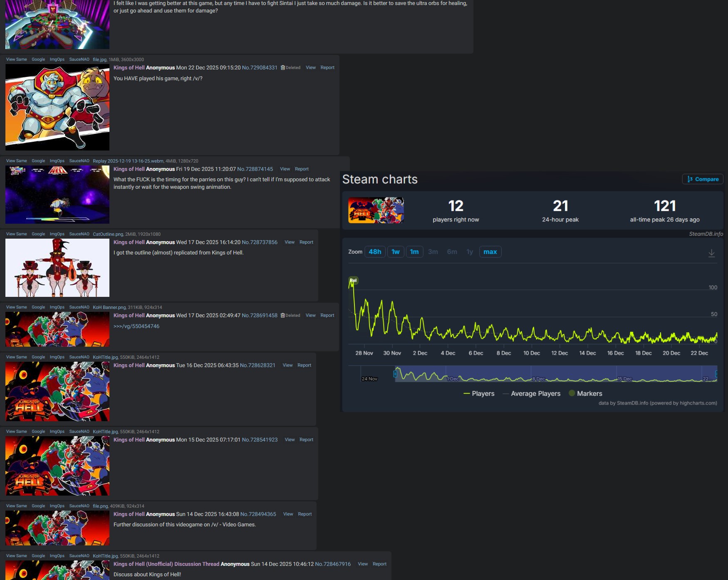728x580 pixels.
Task: Click View Same above the file.jpg post
Action: click(x=17, y=59)
